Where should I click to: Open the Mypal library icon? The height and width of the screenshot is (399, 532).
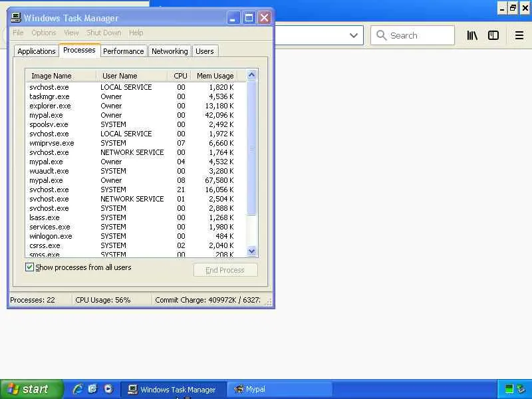tap(472, 35)
